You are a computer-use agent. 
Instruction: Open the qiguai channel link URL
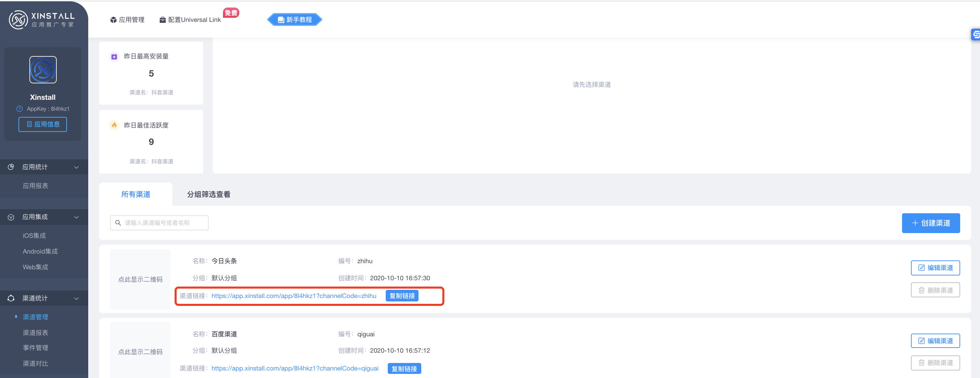[x=295, y=368]
